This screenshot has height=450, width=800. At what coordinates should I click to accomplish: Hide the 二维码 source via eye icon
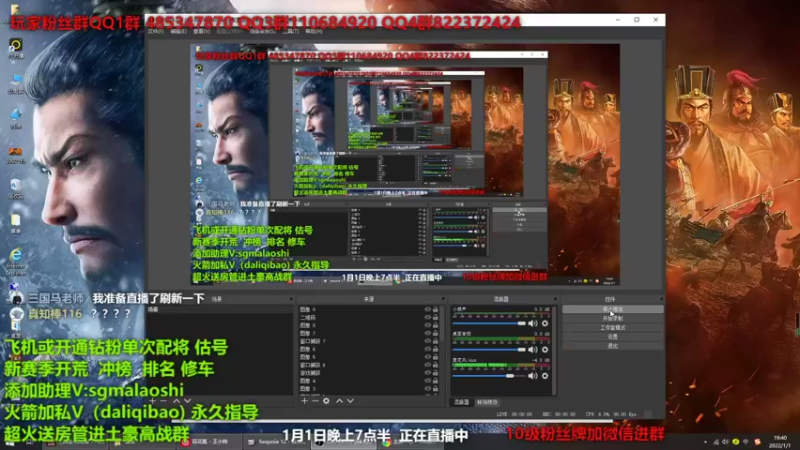pyautogui.click(x=428, y=317)
